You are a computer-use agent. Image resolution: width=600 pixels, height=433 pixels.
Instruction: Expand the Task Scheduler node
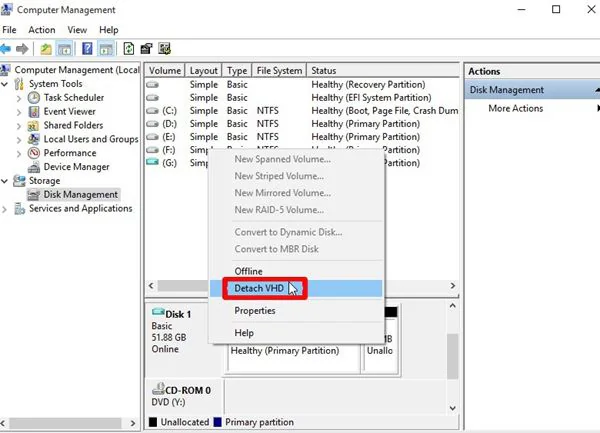click(x=19, y=98)
